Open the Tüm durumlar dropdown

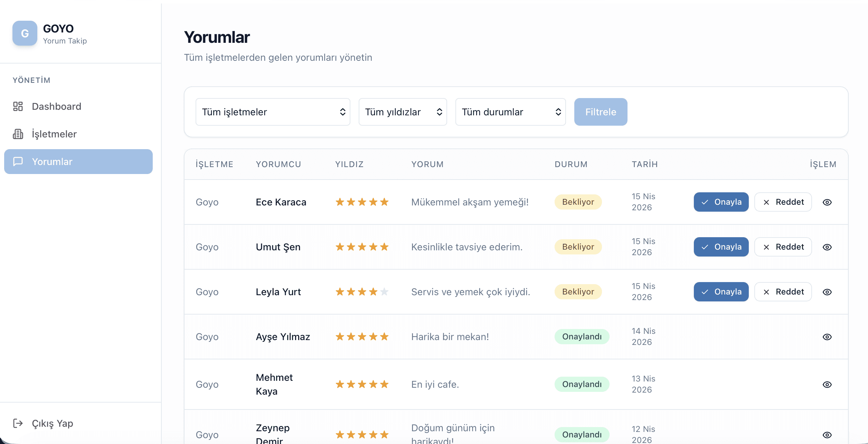coord(510,112)
